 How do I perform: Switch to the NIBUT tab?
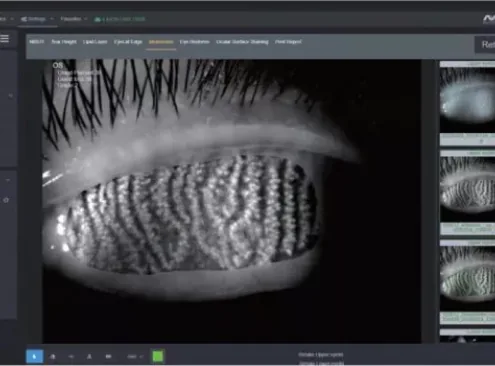click(37, 42)
